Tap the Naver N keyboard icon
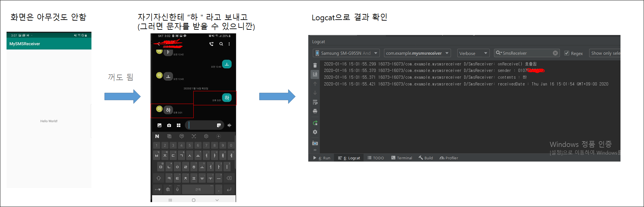Screen dimensions: 644x207 pyautogui.click(x=157, y=136)
